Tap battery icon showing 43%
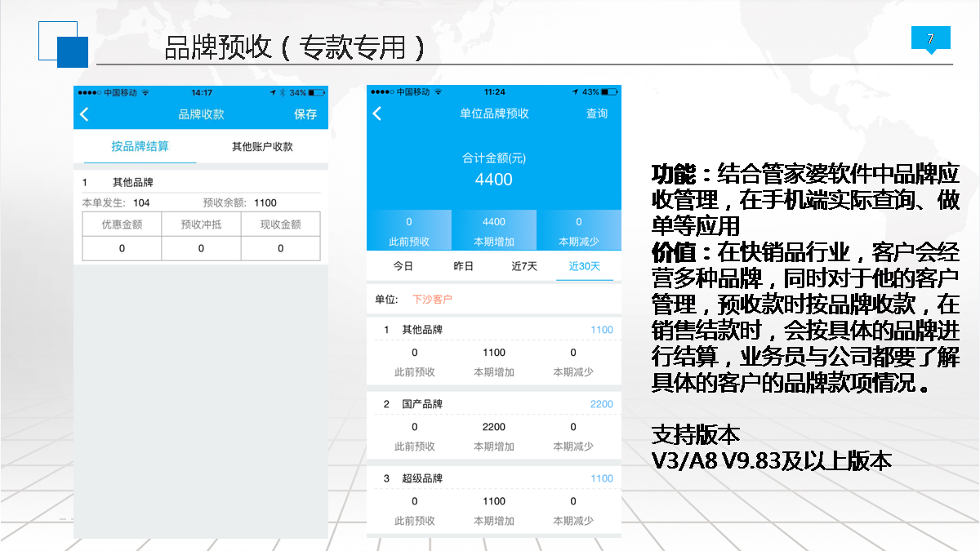 click(x=610, y=92)
